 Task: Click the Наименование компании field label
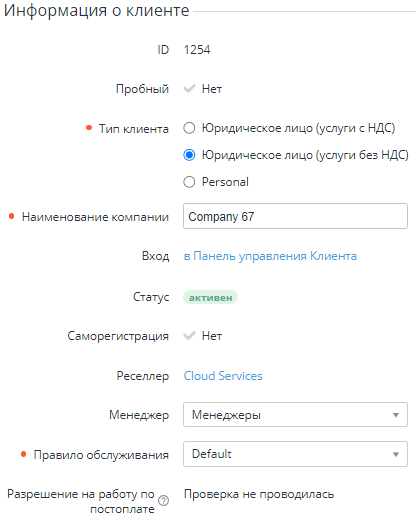(x=95, y=217)
